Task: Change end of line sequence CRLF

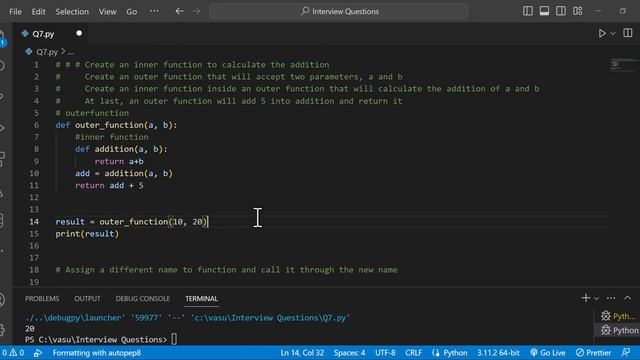Action: coord(413,353)
